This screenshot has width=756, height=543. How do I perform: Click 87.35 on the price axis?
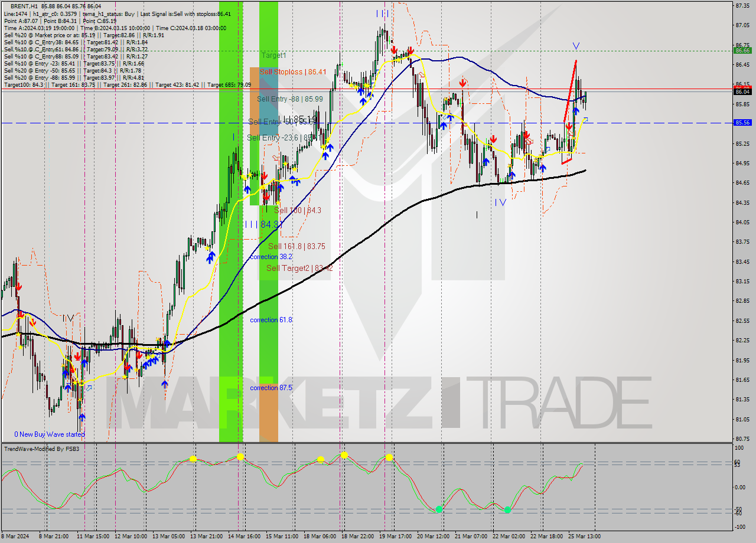coord(742,5)
